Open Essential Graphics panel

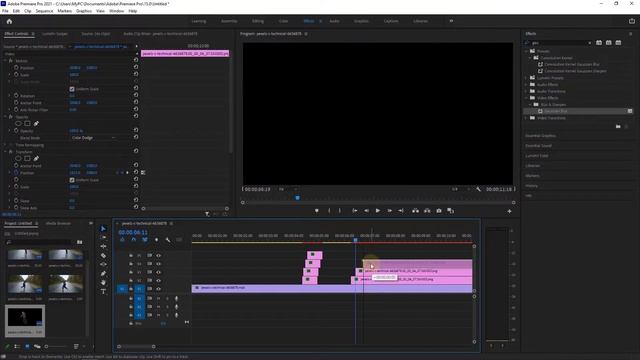pyautogui.click(x=540, y=136)
